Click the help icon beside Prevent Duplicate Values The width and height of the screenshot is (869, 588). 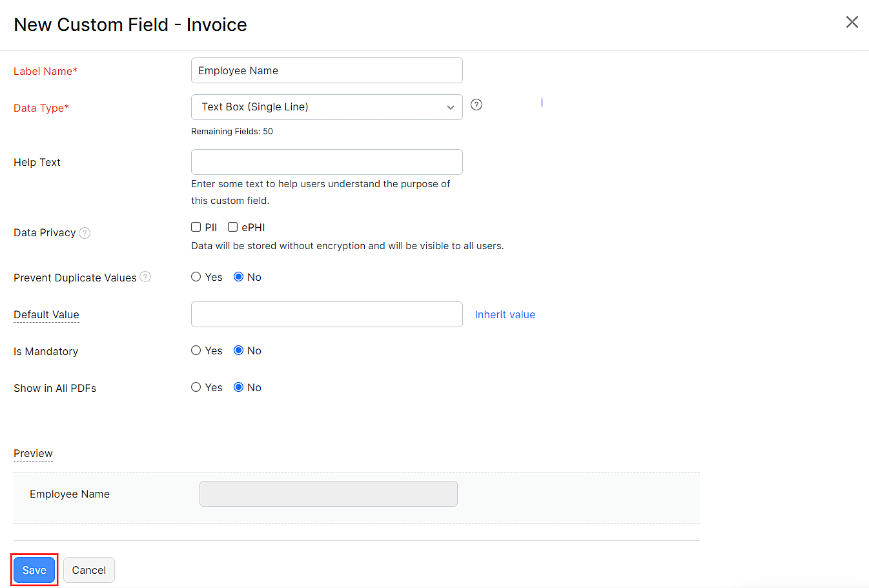click(x=145, y=276)
